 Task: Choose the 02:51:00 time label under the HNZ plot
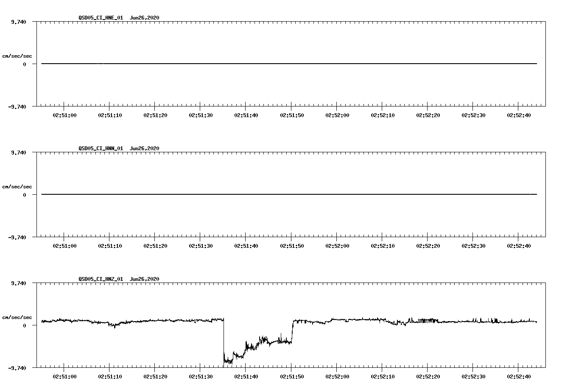coord(64,376)
